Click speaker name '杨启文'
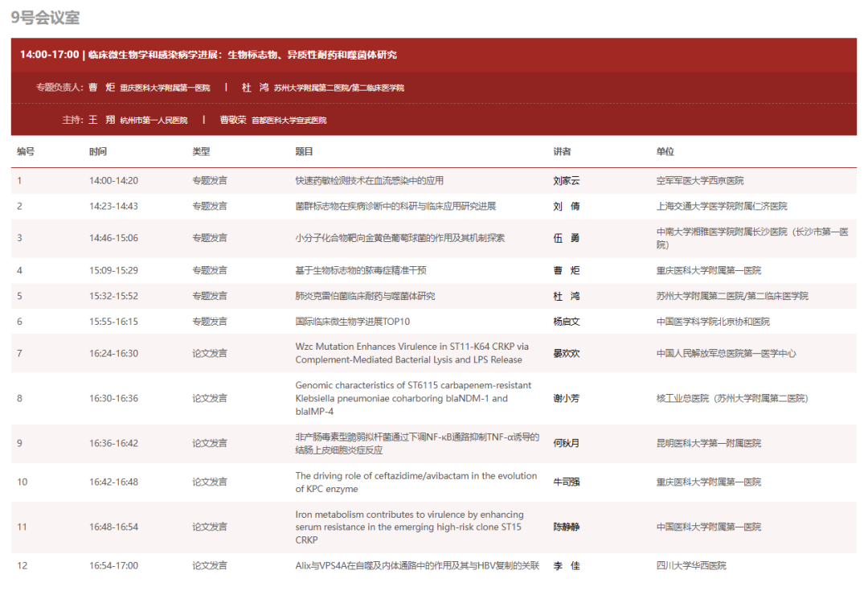This screenshot has height=591, width=868. [x=567, y=322]
